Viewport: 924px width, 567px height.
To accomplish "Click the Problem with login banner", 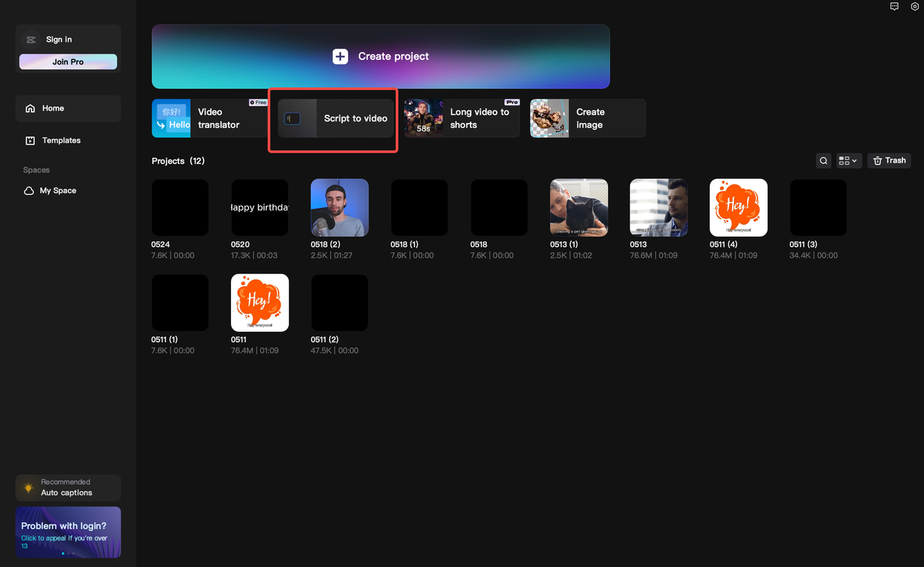I will point(68,532).
